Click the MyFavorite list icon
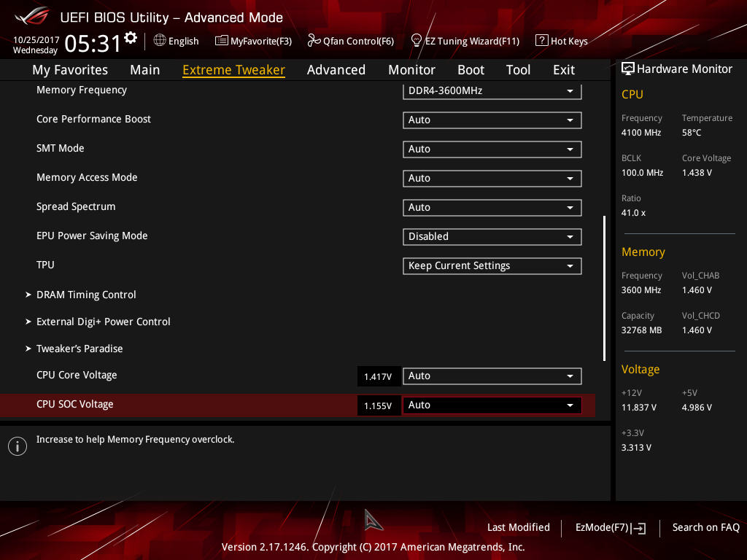 222,41
